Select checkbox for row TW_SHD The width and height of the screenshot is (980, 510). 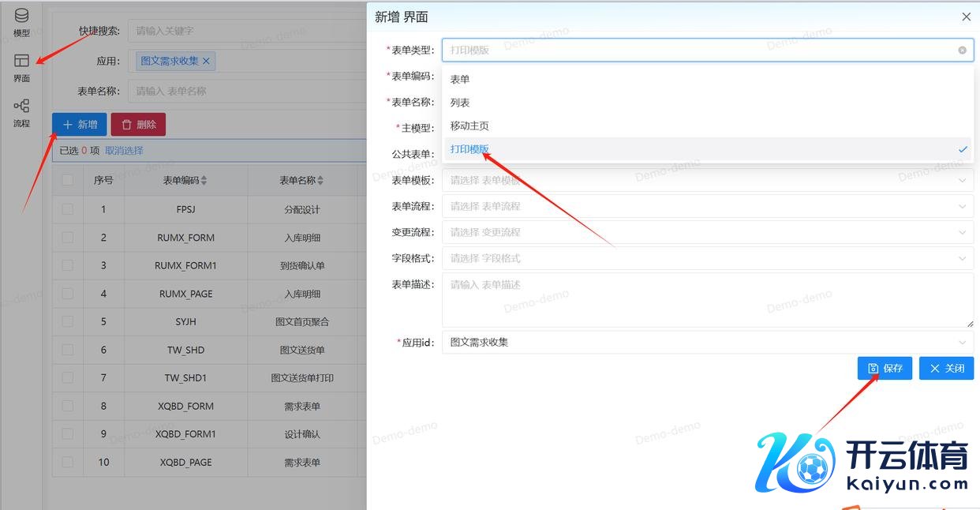(x=68, y=350)
